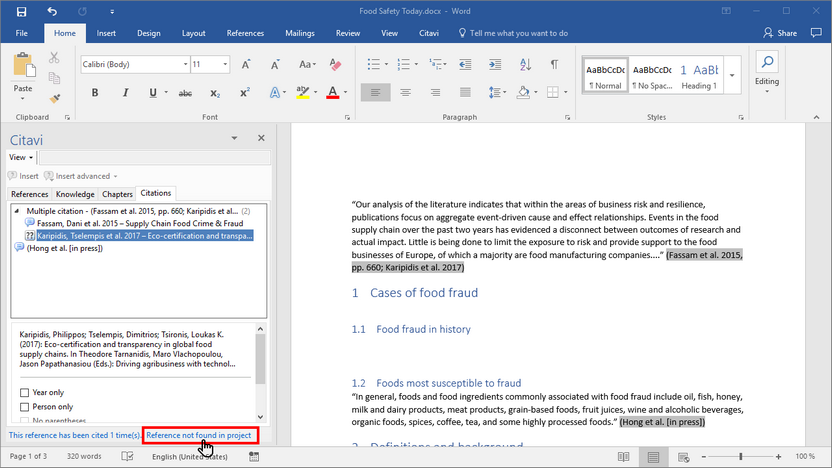
Task: Cut selection with the scissors icon
Action: [x=54, y=57]
